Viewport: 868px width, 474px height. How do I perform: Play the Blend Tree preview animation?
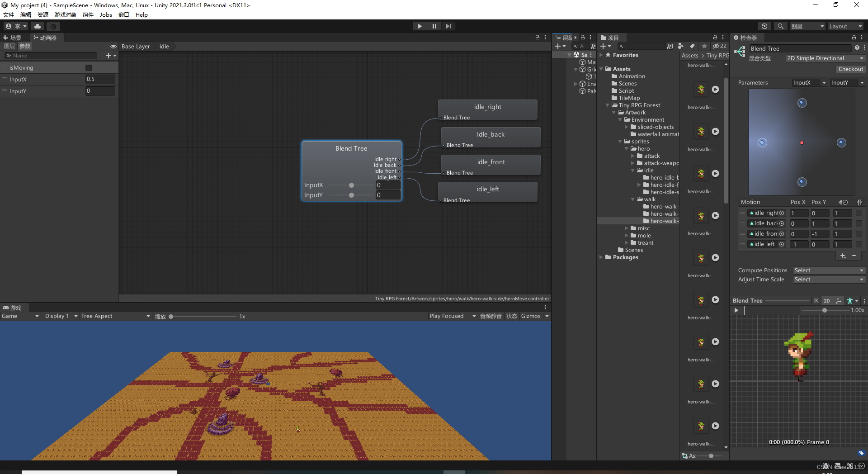pyautogui.click(x=736, y=310)
